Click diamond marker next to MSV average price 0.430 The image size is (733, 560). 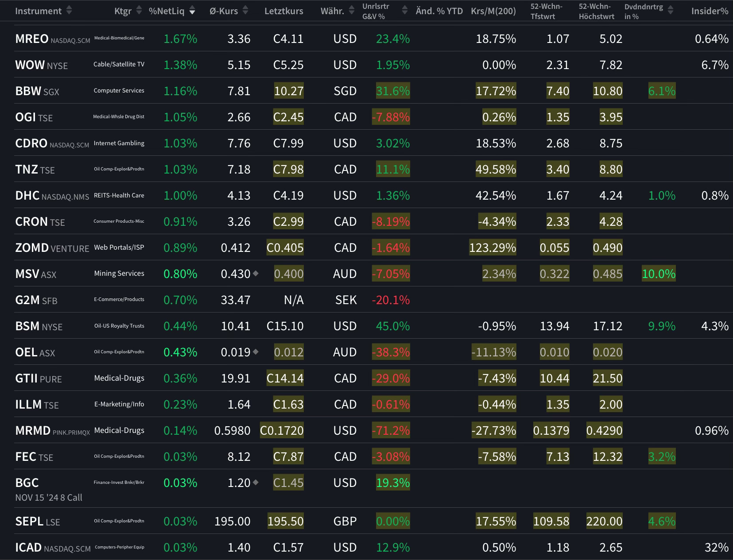pos(256,274)
